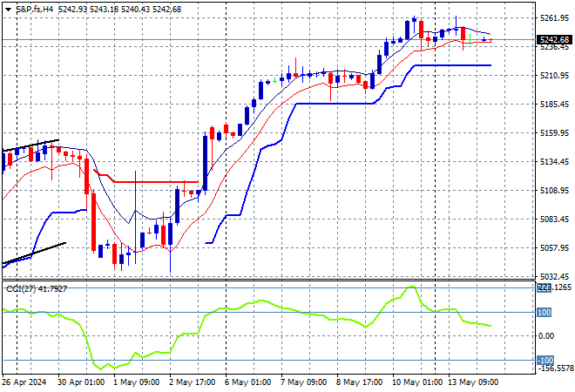Select the 30 Apr 01:00 time label
Viewport: 575px width, 392px height.
81,382
